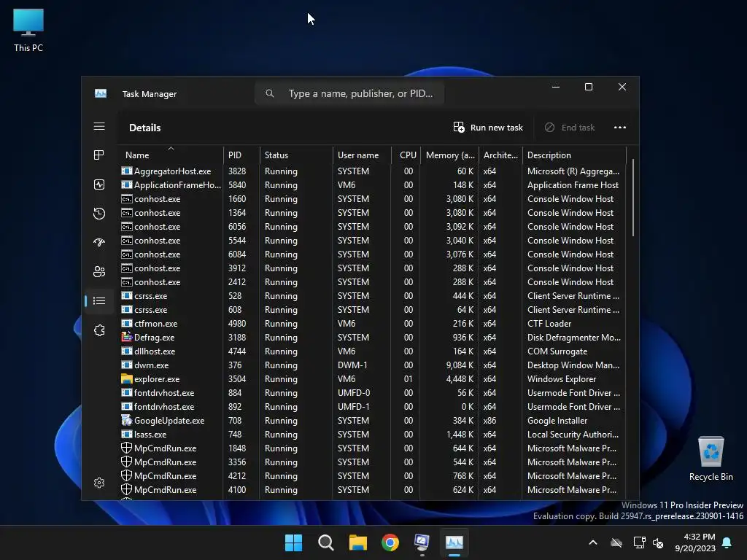This screenshot has height=560, width=747.
Task: Select the AggregatorHost.exe row
Action: [x=373, y=171]
